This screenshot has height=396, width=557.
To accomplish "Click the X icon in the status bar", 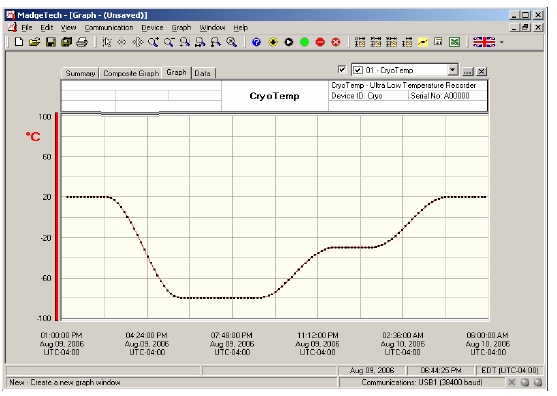I will click(512, 382).
